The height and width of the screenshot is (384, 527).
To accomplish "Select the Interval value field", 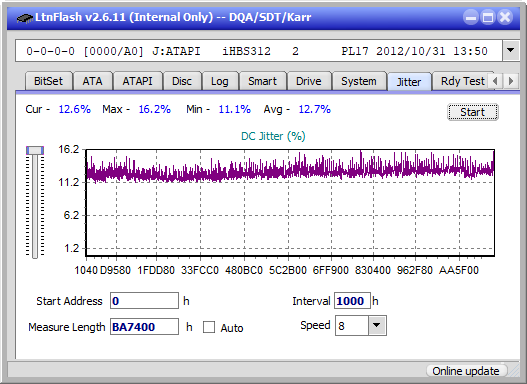I will pyautogui.click(x=352, y=301).
